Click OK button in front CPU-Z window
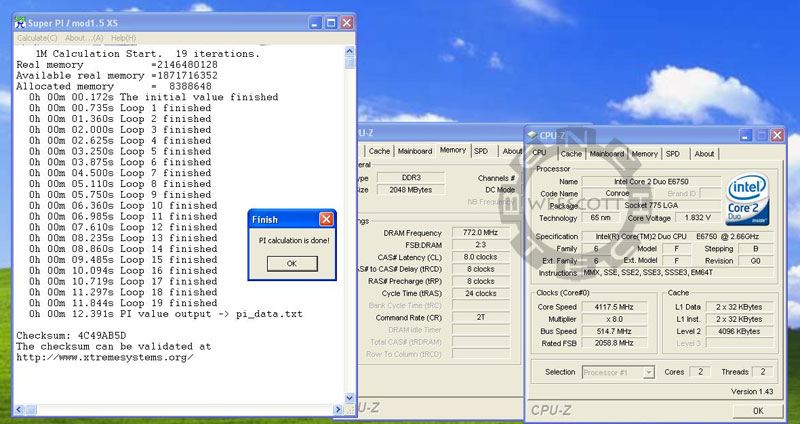 pyautogui.click(x=758, y=411)
